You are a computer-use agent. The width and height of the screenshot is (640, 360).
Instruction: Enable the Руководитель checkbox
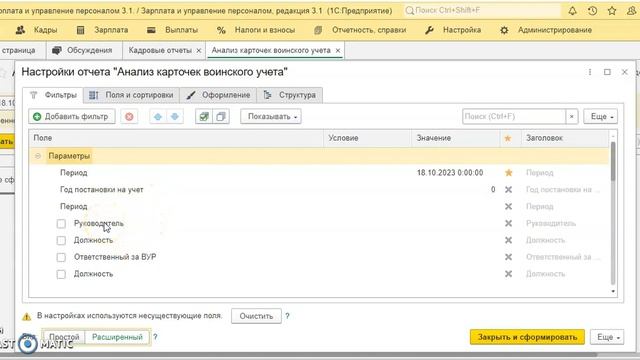pos(61,224)
